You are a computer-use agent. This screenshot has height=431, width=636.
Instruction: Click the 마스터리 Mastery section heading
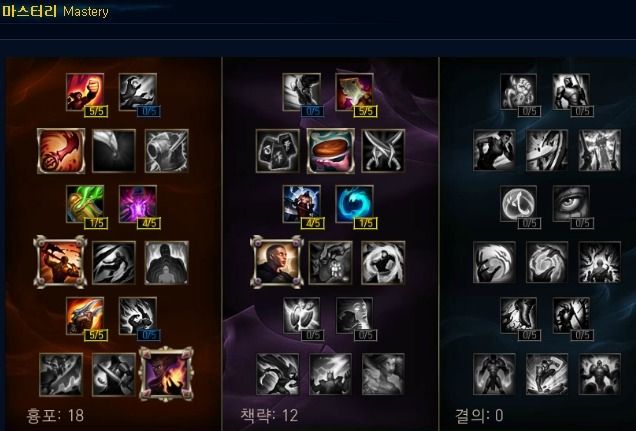[x=56, y=11]
